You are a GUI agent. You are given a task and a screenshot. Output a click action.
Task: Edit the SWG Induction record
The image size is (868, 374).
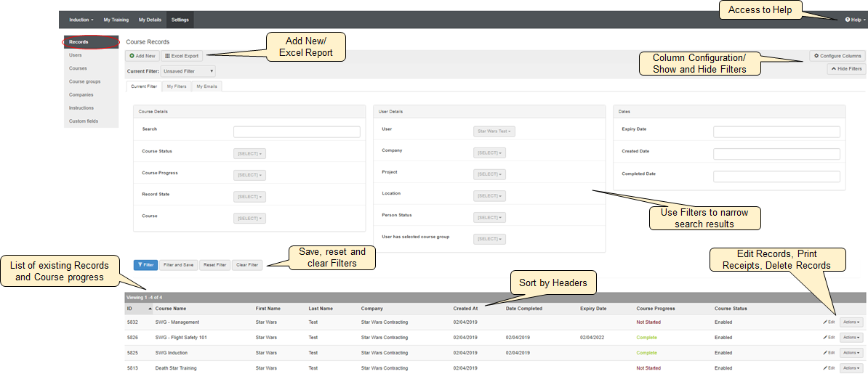[x=829, y=353]
